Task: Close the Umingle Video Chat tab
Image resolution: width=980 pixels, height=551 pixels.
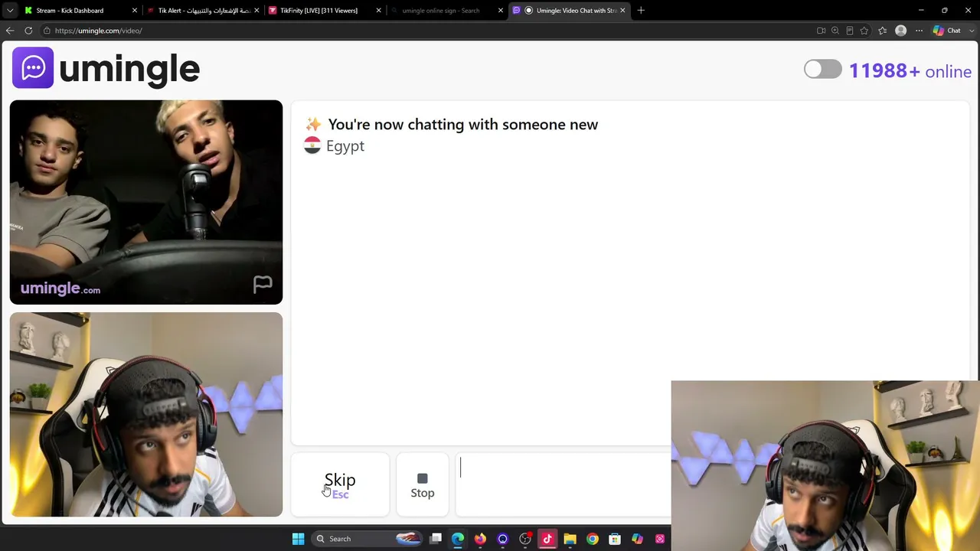Action: (x=622, y=11)
